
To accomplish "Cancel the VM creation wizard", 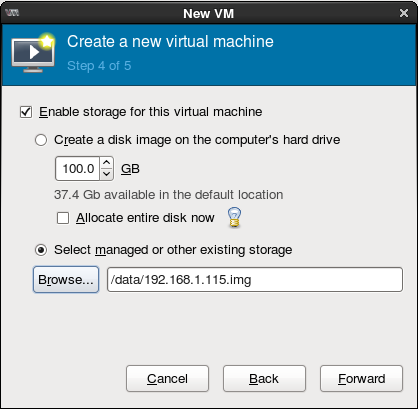I will (167, 379).
